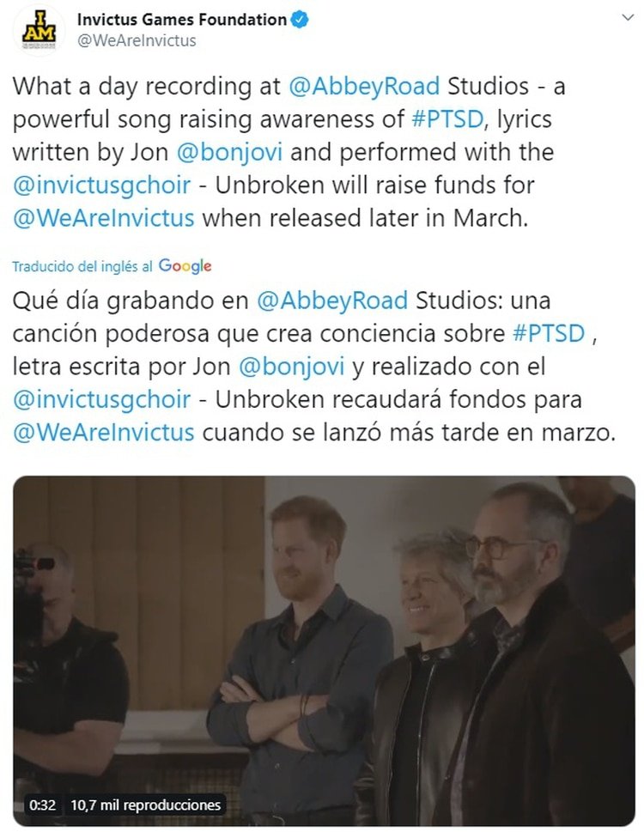Click the Invictus Games Foundation profile avatar
This screenshot has width=644, height=832.
coord(39,30)
